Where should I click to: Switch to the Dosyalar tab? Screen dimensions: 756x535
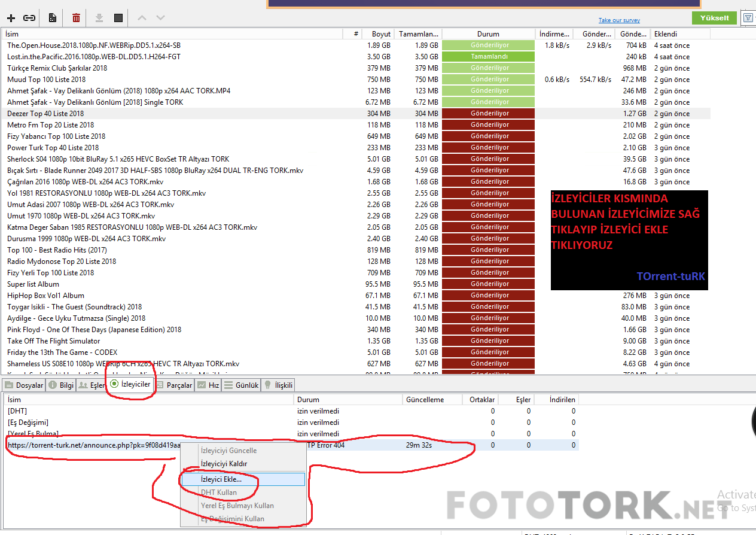[x=24, y=385]
